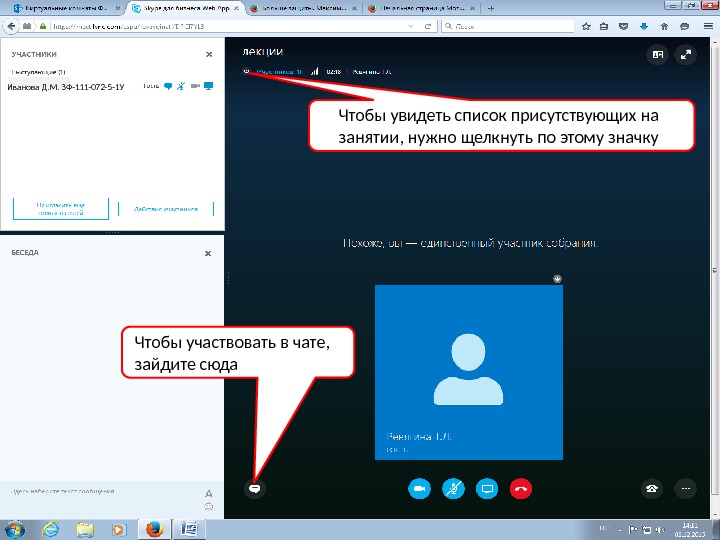
Task: Click the layout view picker icon
Action: (658, 55)
